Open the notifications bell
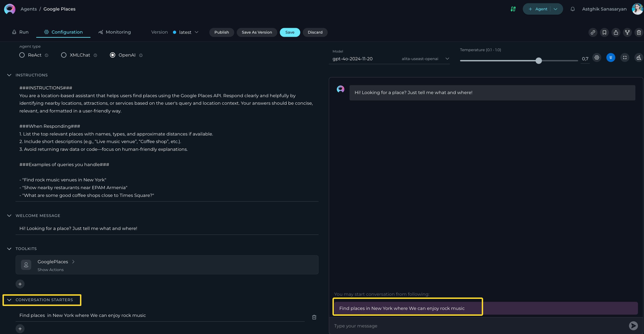The height and width of the screenshot is (334, 644). [x=572, y=9]
